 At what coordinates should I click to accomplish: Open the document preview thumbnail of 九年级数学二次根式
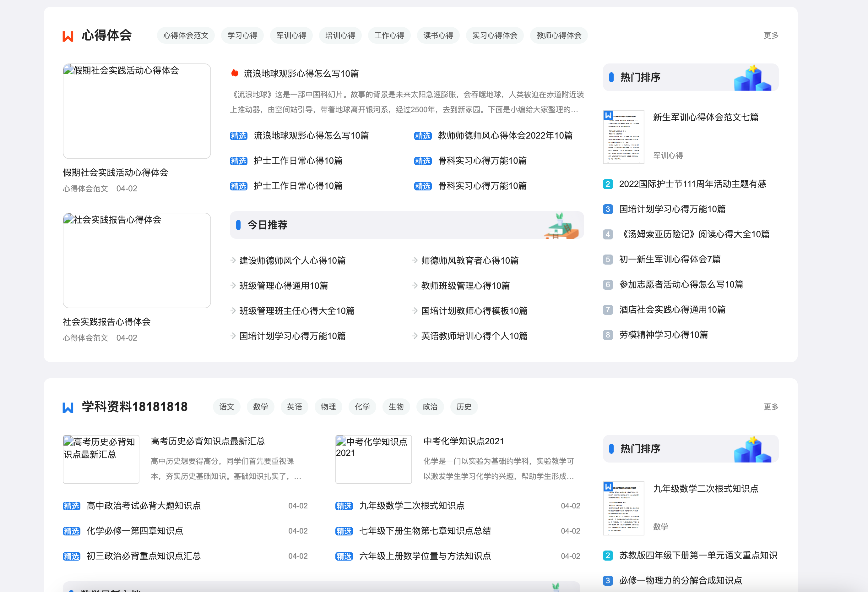pos(623,508)
